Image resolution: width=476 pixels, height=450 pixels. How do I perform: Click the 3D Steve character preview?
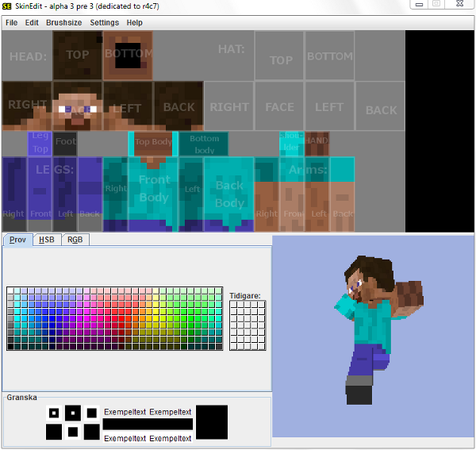point(371,325)
